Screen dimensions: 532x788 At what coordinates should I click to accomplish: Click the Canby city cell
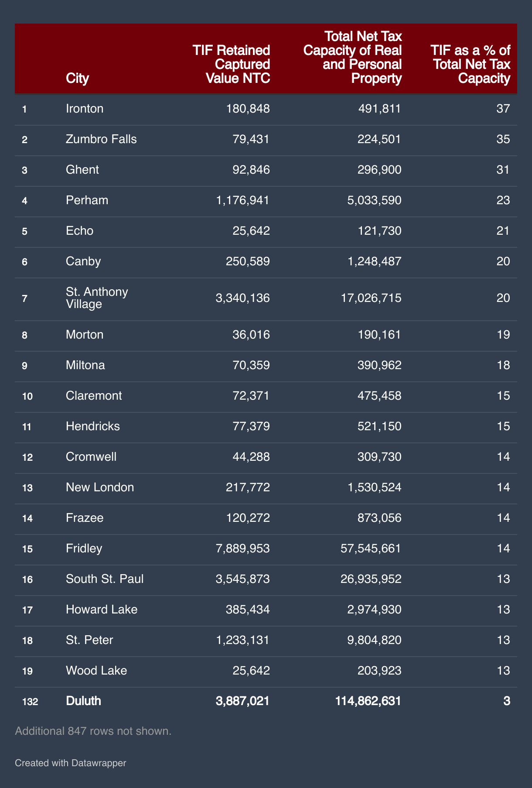83,261
